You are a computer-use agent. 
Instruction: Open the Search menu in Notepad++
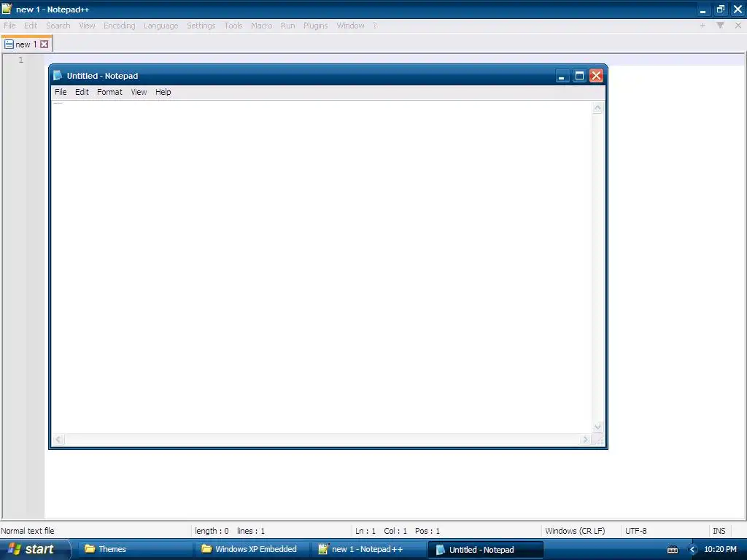click(x=58, y=26)
